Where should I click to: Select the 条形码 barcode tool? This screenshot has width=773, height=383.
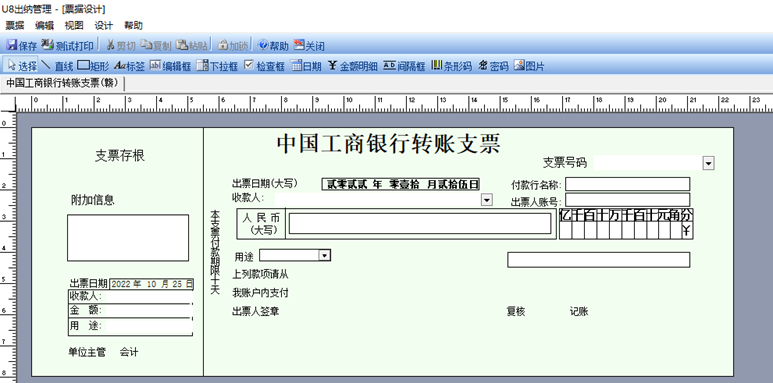pyautogui.click(x=452, y=66)
